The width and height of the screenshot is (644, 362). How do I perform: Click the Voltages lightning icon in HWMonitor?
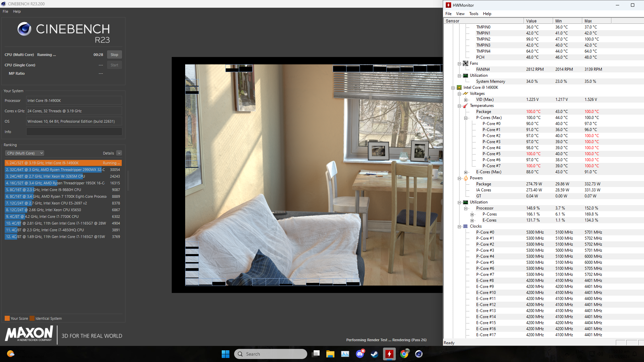[466, 94]
